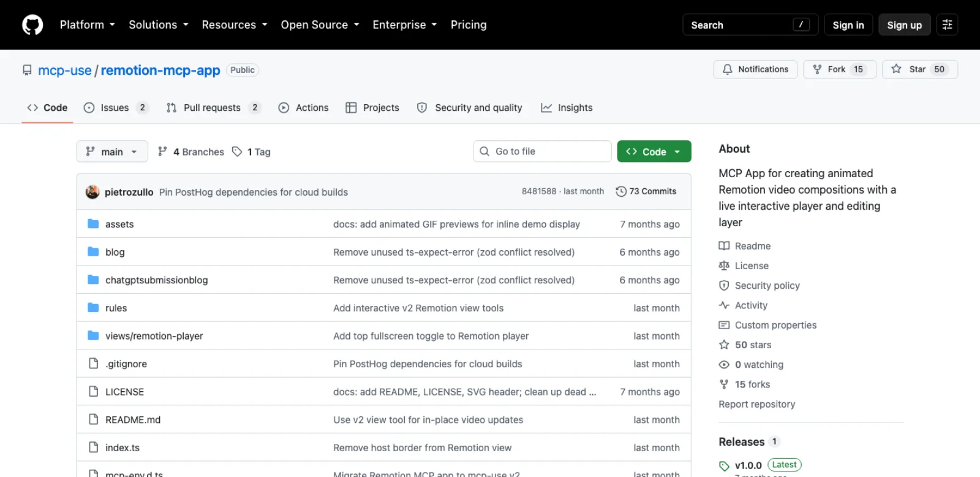
Task: Select the fork icon beside 15 forks
Action: click(724, 384)
